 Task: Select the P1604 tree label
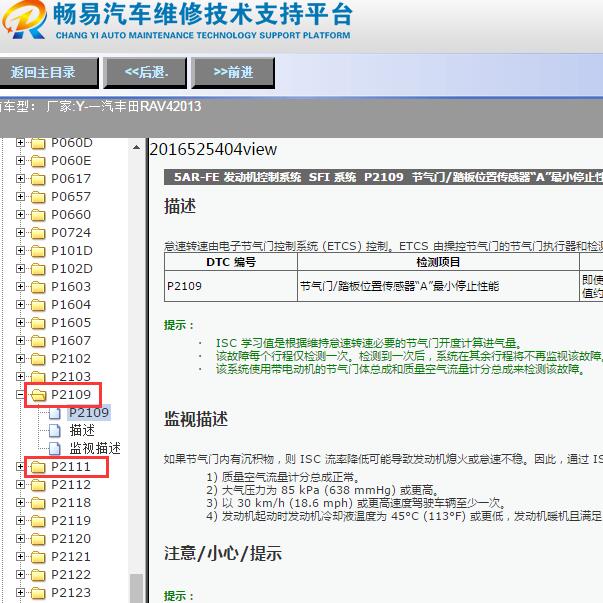[x=71, y=305]
